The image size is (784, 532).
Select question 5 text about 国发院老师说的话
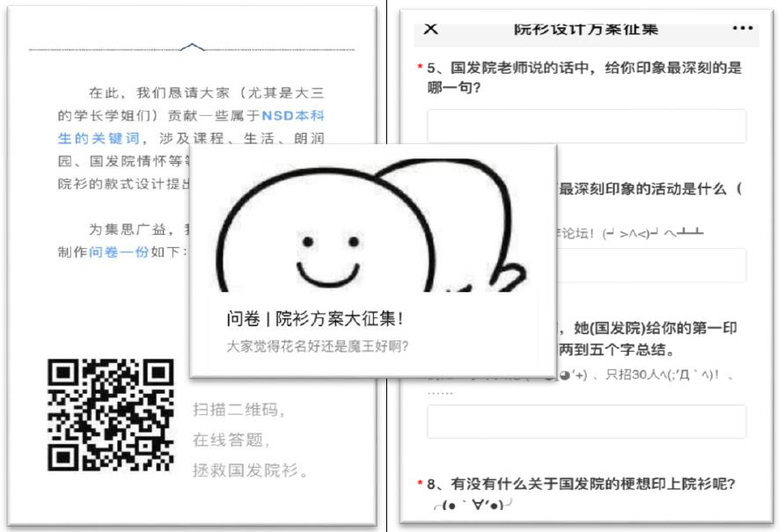[581, 77]
